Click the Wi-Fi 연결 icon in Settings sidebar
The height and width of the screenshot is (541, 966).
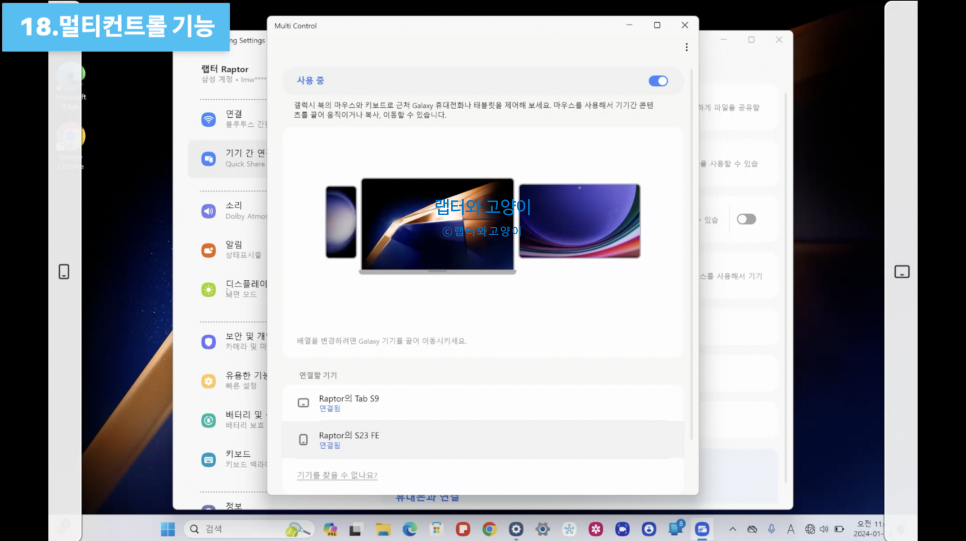coord(209,119)
